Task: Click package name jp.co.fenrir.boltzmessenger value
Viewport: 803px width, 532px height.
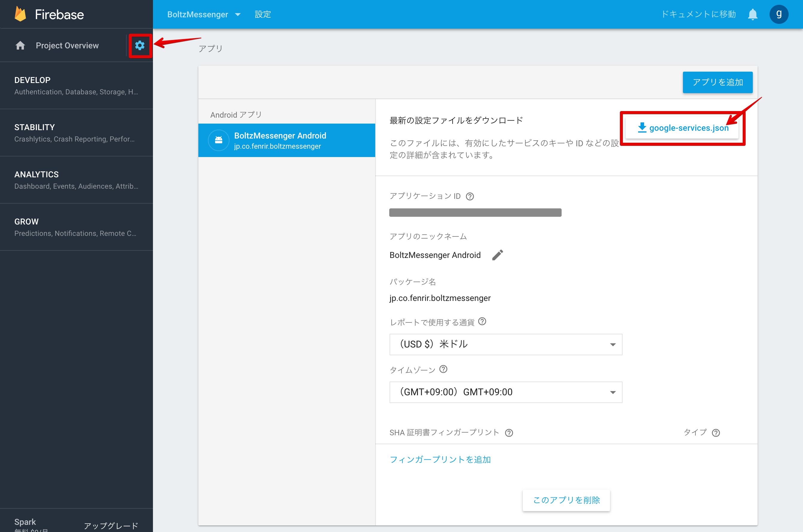Action: tap(440, 298)
